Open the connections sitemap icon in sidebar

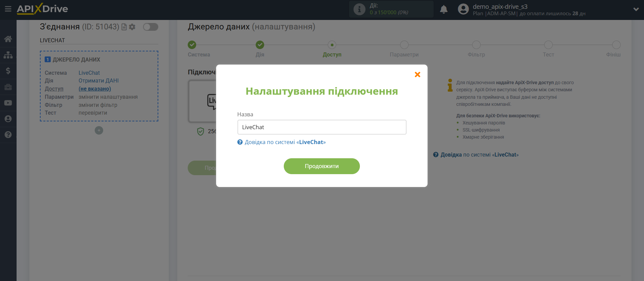point(8,55)
